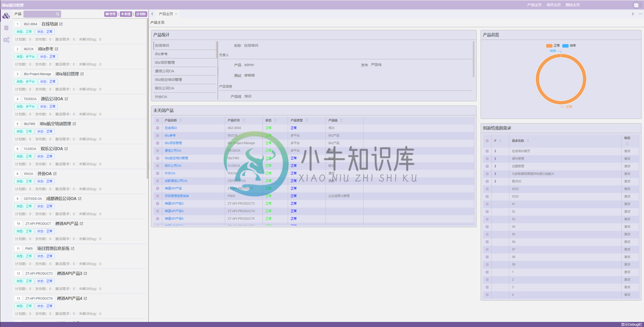Open external link icon next to 禅道API产品4
644x327 pixels.
pyautogui.click(x=85, y=298)
